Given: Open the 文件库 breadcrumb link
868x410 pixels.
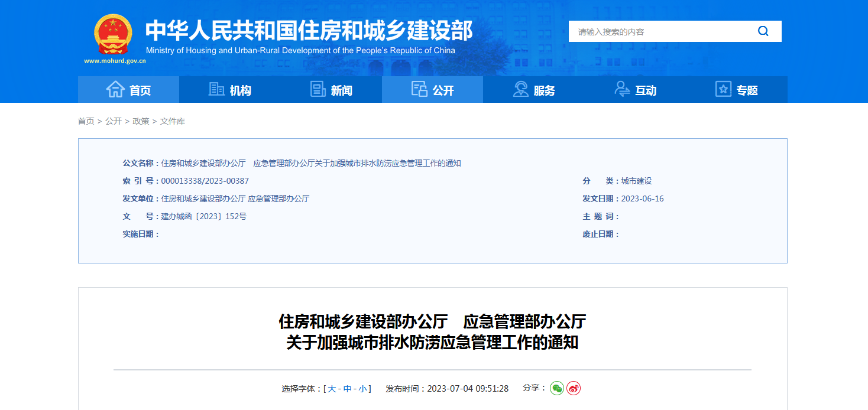Looking at the screenshot, I should point(173,121).
